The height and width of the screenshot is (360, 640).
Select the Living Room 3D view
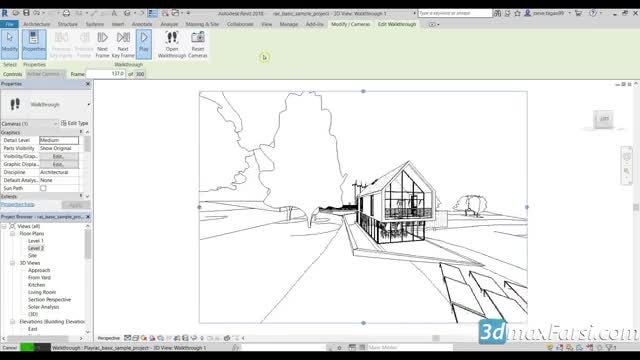point(42,292)
